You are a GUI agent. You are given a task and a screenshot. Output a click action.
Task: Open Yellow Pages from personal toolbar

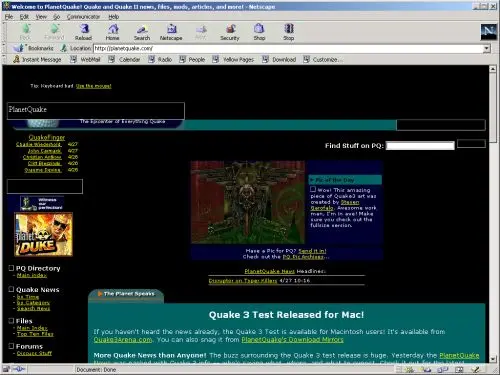pos(233,60)
